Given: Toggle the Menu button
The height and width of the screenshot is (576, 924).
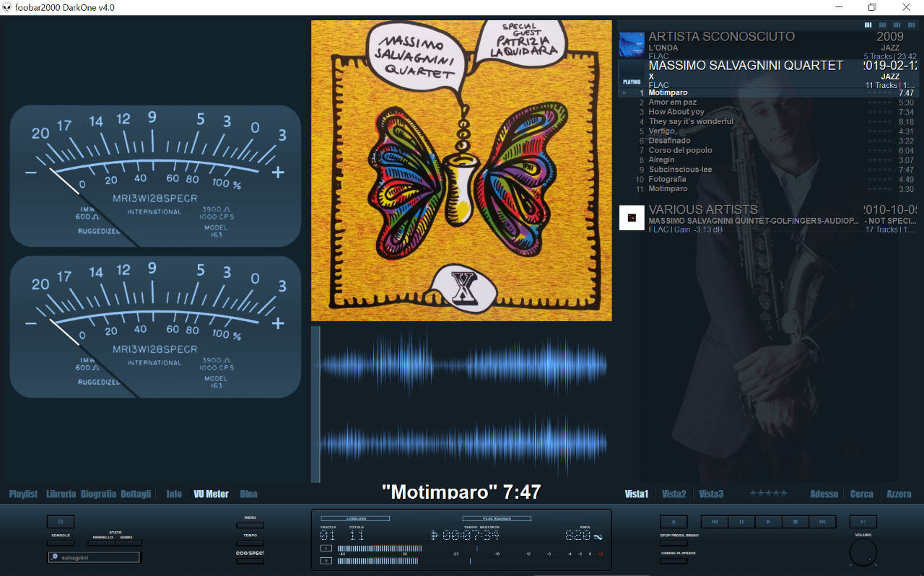Looking at the screenshot, I should [250, 525].
